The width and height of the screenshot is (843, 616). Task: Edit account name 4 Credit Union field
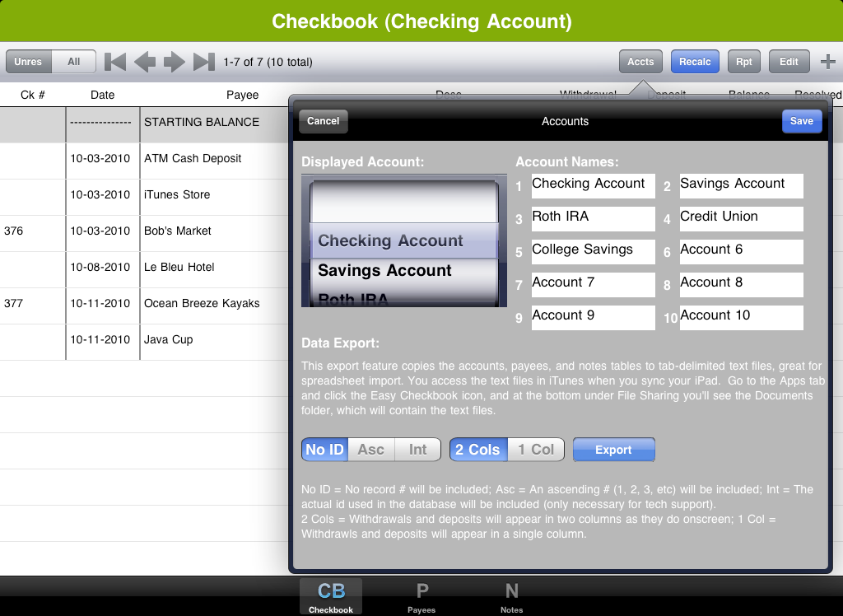pos(742,219)
